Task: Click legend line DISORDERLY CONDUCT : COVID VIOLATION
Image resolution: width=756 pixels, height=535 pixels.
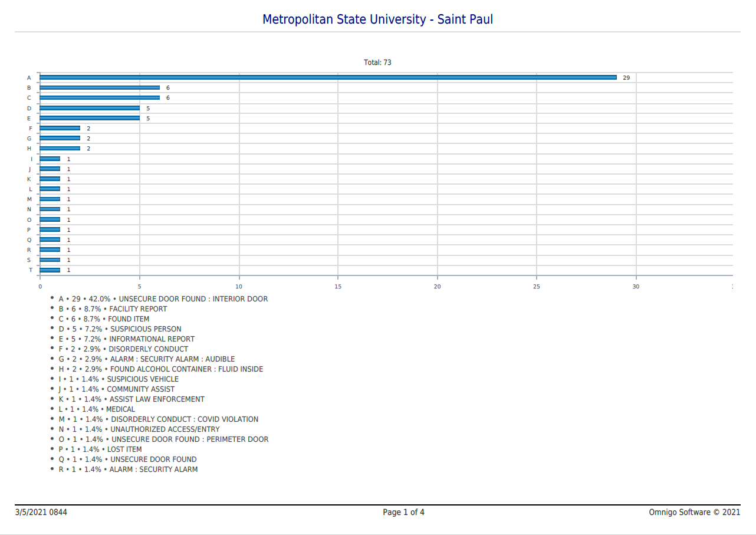Action: (159, 419)
